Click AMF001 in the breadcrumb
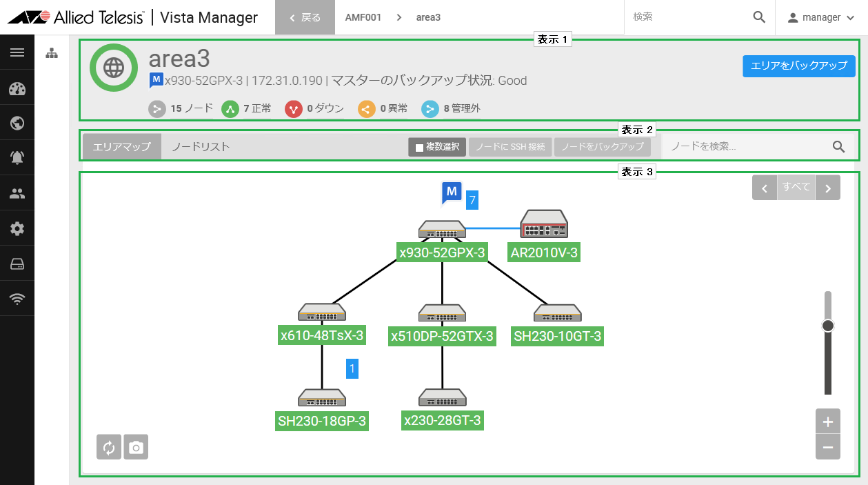 [363, 17]
